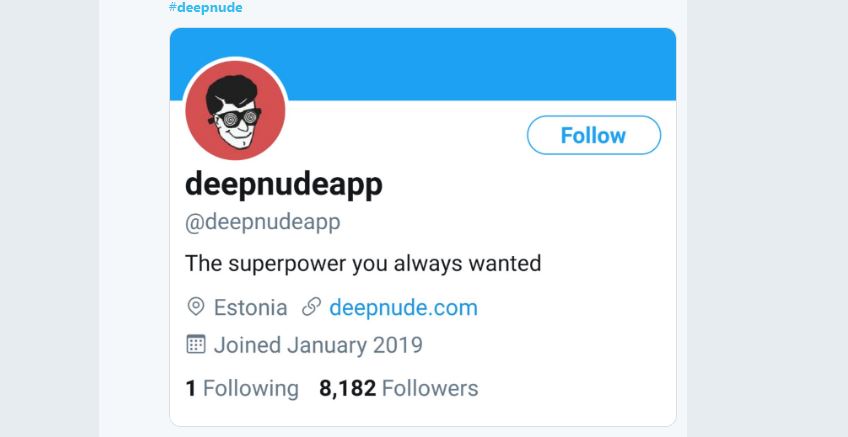The height and width of the screenshot is (437, 848).
Task: Click the Follow button
Action: pos(593,136)
